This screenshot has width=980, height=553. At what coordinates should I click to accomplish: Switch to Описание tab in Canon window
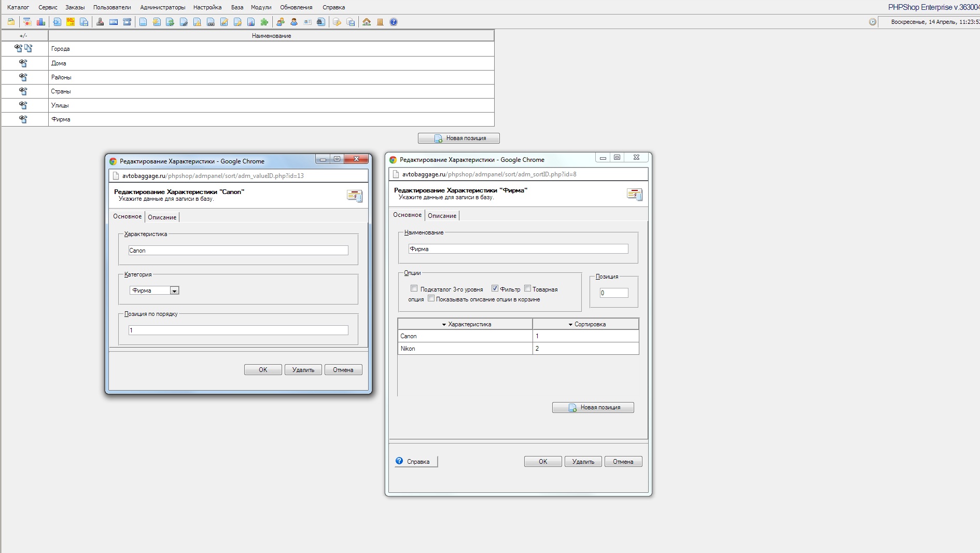point(162,217)
